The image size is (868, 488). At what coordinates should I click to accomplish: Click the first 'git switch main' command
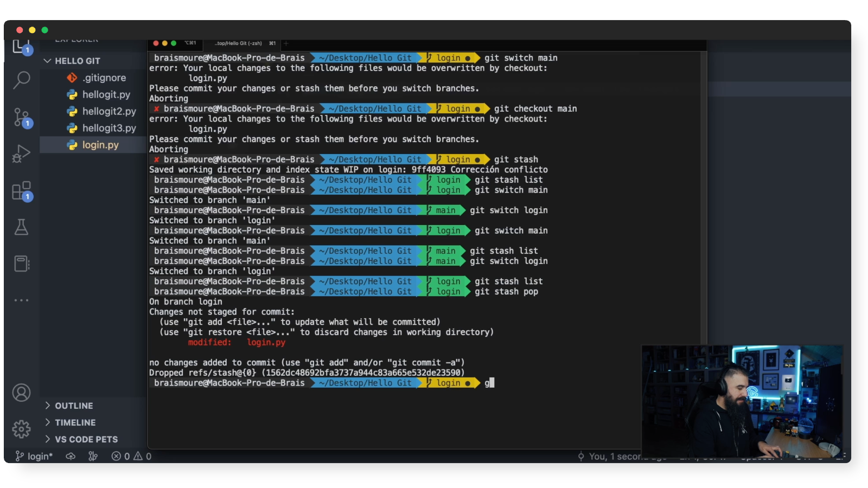(x=521, y=57)
